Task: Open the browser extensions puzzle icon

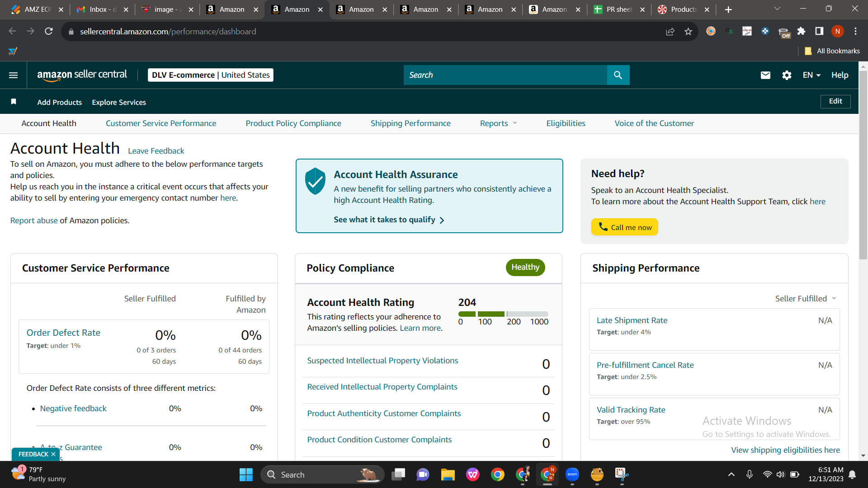Action: [x=801, y=31]
